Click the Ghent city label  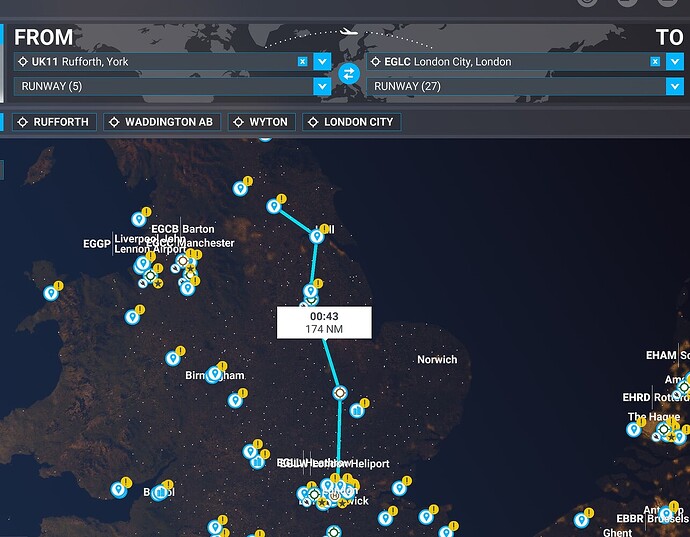[x=617, y=533]
